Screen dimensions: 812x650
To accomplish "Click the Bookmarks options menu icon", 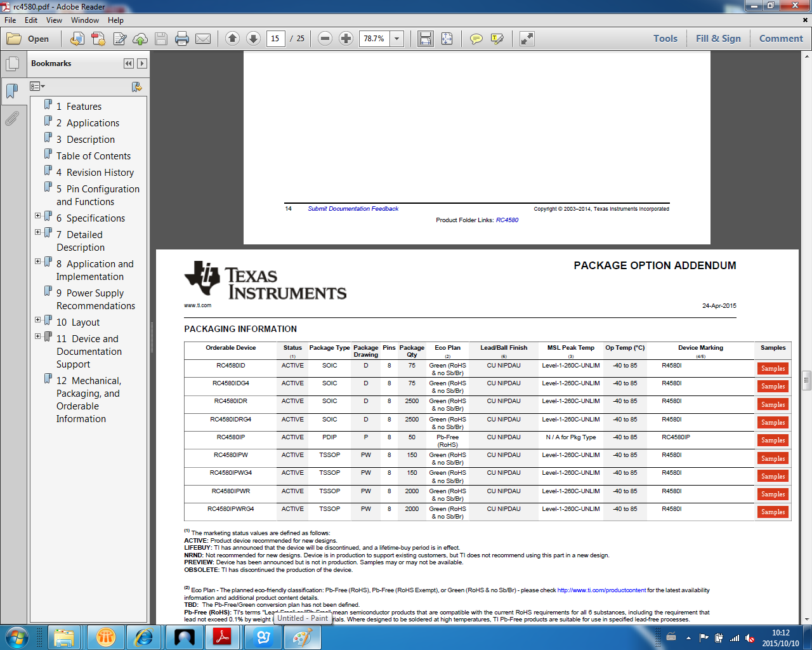I will (37, 86).
